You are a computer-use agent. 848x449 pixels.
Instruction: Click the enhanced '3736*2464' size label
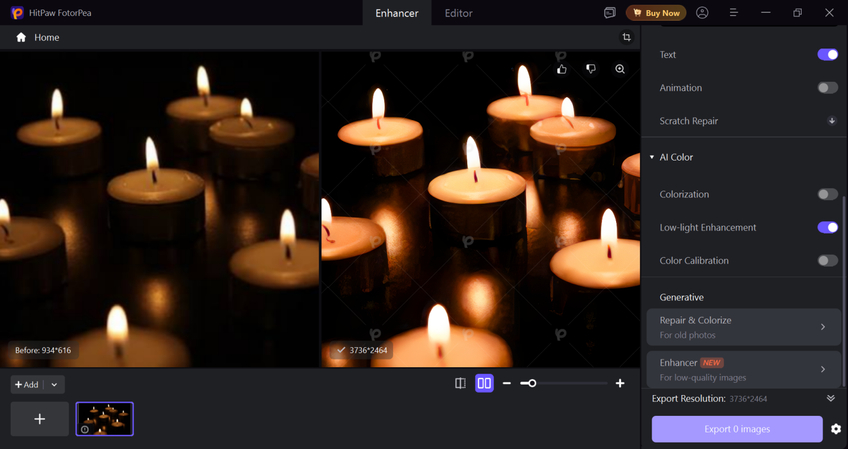pyautogui.click(x=362, y=350)
